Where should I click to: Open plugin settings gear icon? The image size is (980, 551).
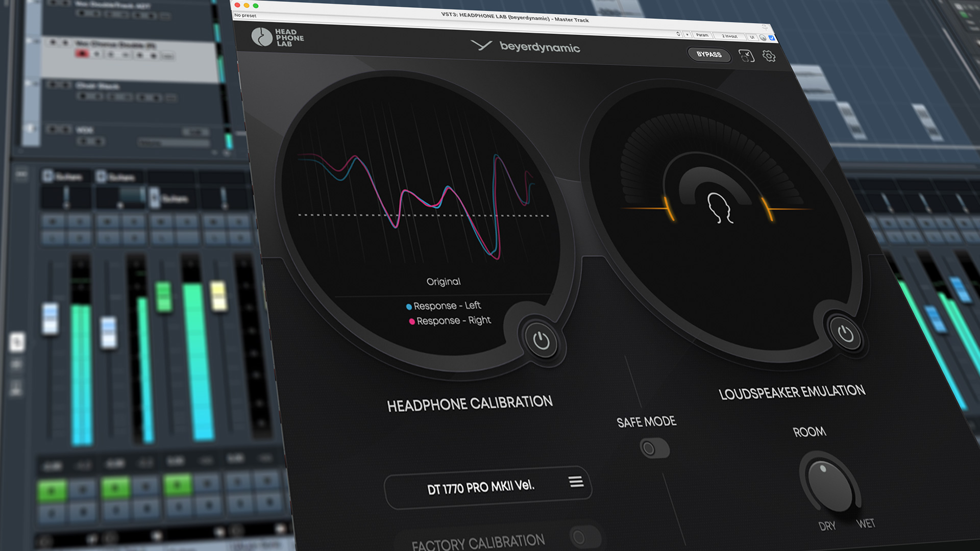pos(769,56)
